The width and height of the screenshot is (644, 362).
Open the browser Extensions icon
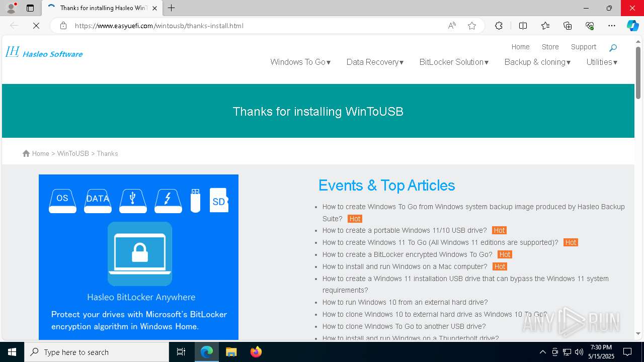tap(499, 26)
